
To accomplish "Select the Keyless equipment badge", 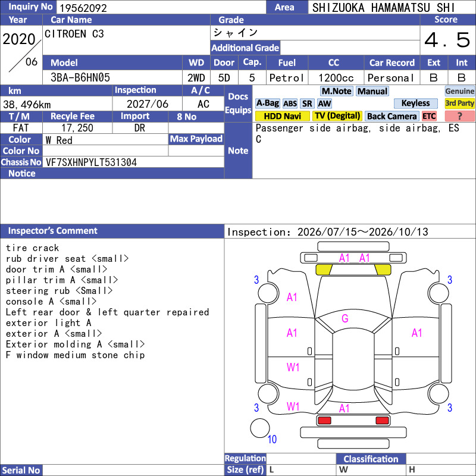I will click(415, 104).
